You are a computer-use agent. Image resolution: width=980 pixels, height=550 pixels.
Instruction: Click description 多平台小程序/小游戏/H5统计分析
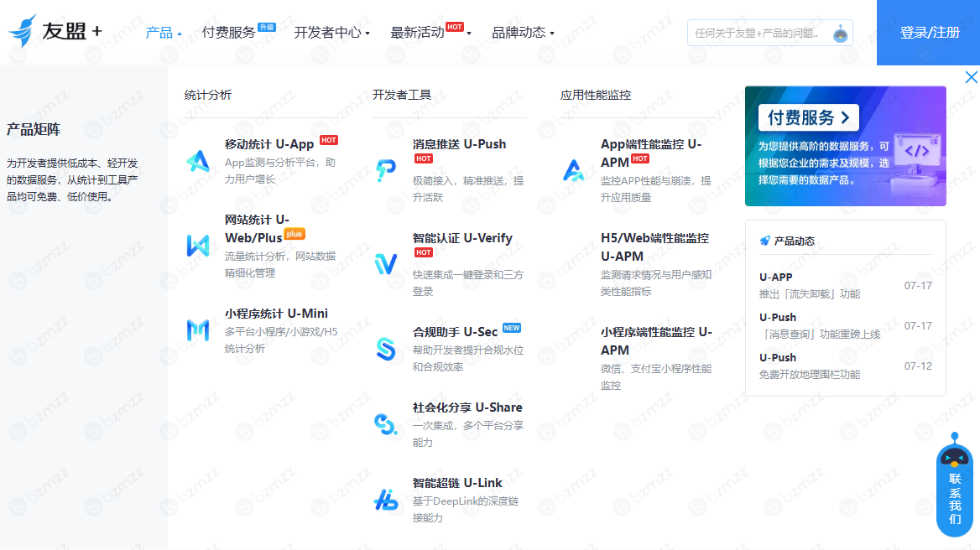pyautogui.click(x=281, y=340)
